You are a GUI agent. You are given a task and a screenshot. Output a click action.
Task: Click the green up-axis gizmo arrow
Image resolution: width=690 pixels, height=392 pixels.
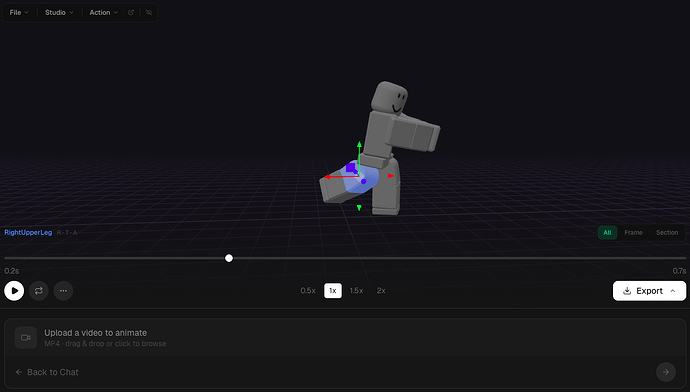(x=360, y=144)
